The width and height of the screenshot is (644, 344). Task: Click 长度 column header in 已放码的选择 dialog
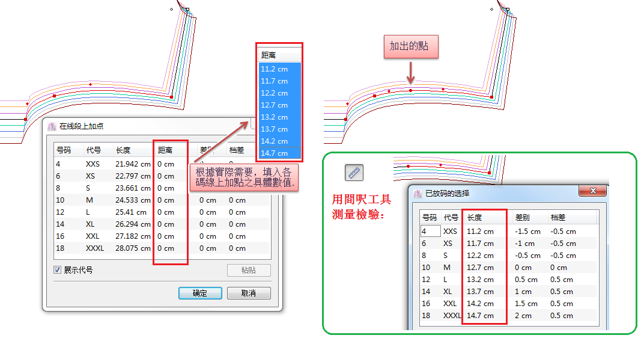[475, 218]
